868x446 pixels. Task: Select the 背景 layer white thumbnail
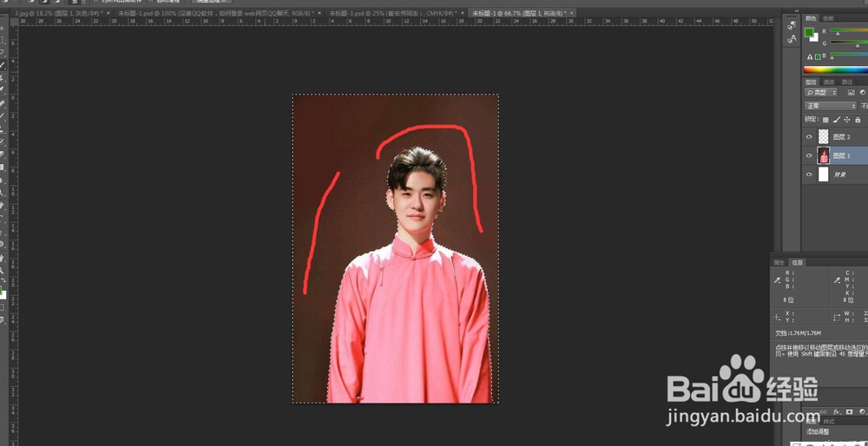[824, 174]
